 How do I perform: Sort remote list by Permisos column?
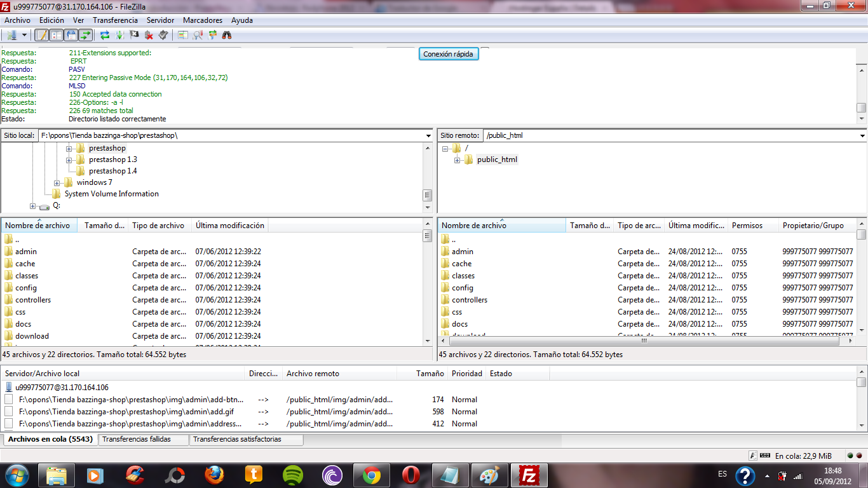click(754, 226)
